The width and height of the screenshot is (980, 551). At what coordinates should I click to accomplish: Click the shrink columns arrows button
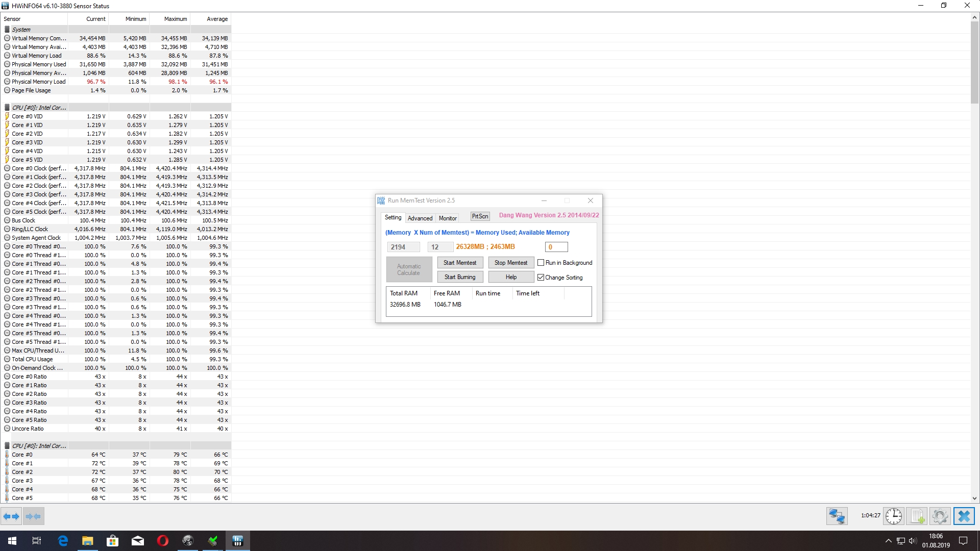[33, 516]
